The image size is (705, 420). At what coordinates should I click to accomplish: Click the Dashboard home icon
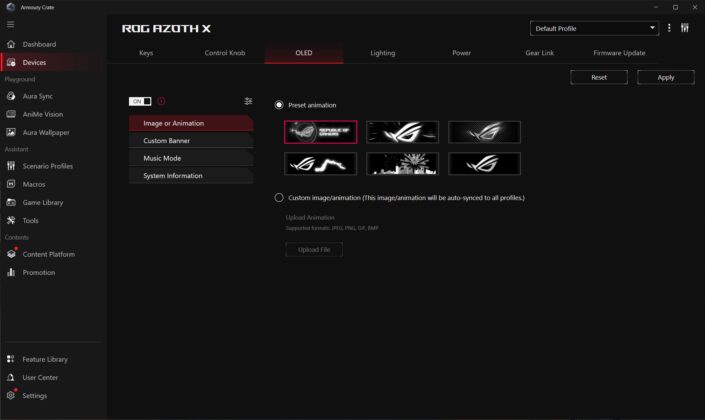(x=11, y=44)
